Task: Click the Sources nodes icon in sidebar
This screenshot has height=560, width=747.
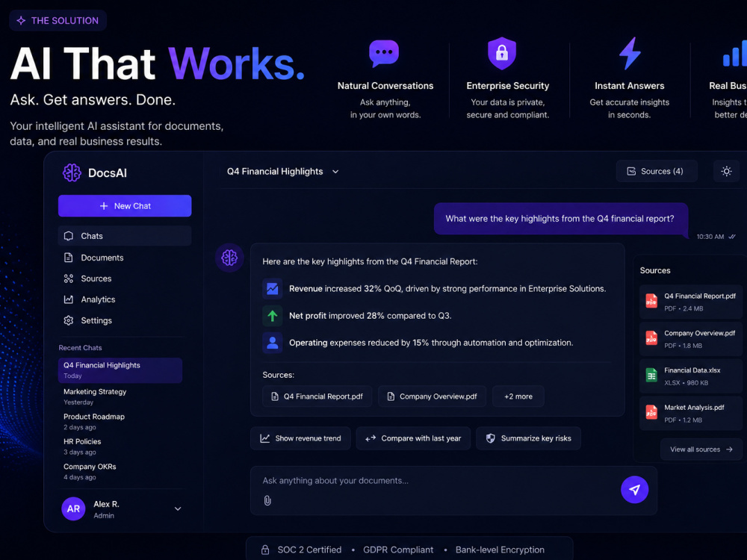Action: tap(69, 279)
